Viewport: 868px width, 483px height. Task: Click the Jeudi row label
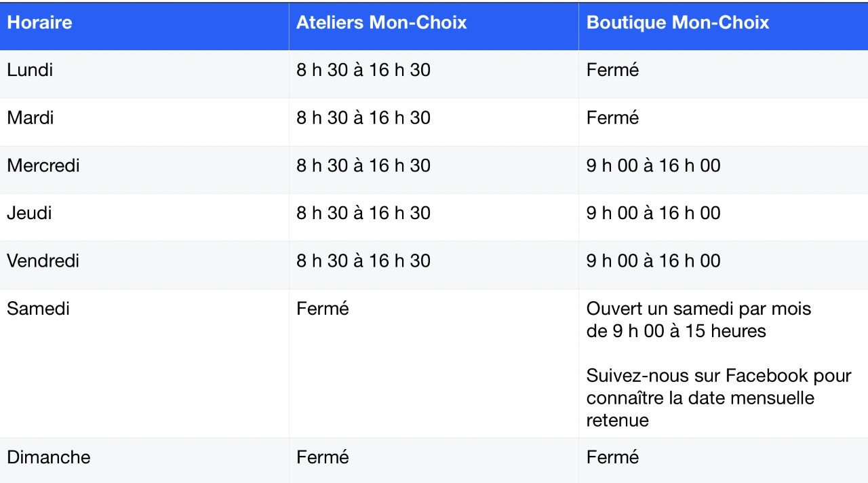29,213
